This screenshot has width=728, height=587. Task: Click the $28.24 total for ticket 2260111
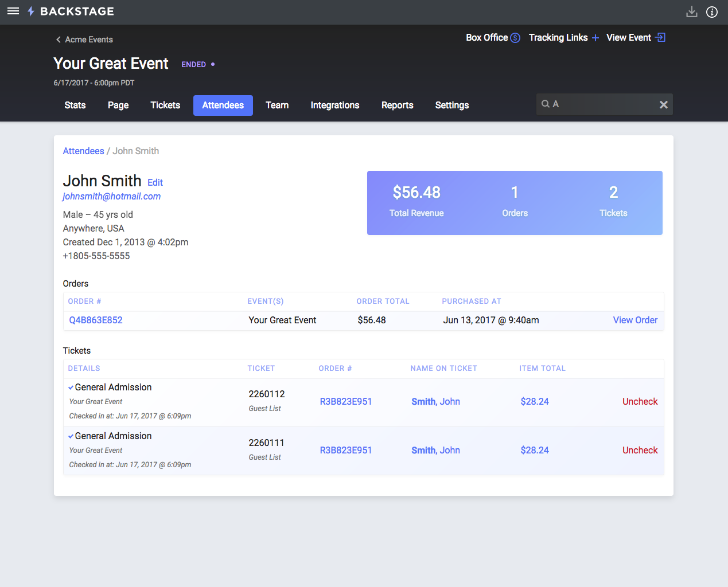point(535,451)
